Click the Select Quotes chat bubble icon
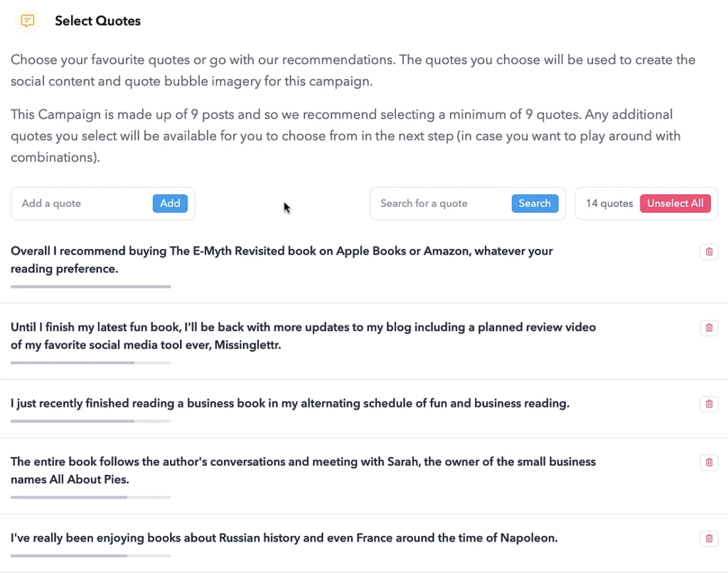This screenshot has height=573, width=728. tap(28, 21)
